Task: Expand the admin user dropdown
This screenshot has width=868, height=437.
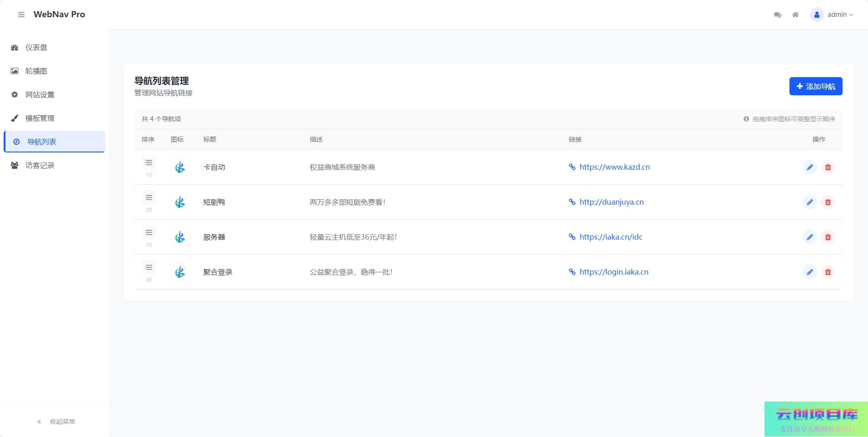Action: [x=832, y=15]
